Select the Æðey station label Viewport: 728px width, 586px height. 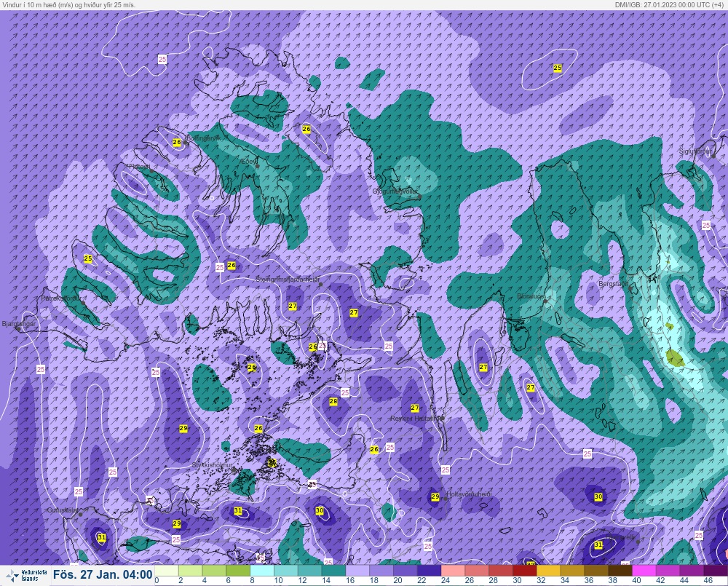[249, 161]
